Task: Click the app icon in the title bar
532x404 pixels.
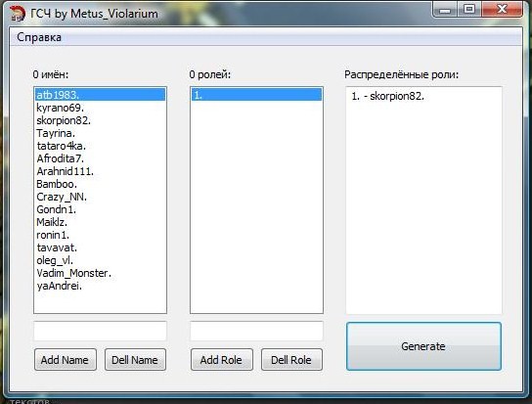Action: (x=17, y=14)
